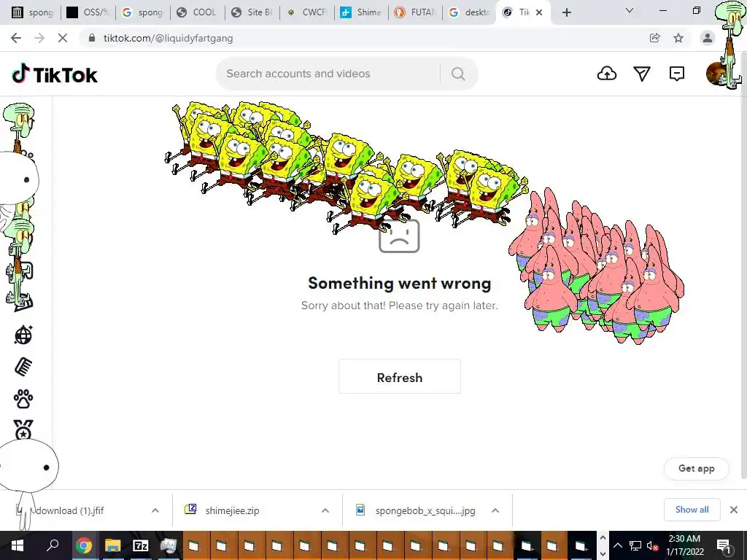Open the TikTok inbox icon

click(x=676, y=74)
